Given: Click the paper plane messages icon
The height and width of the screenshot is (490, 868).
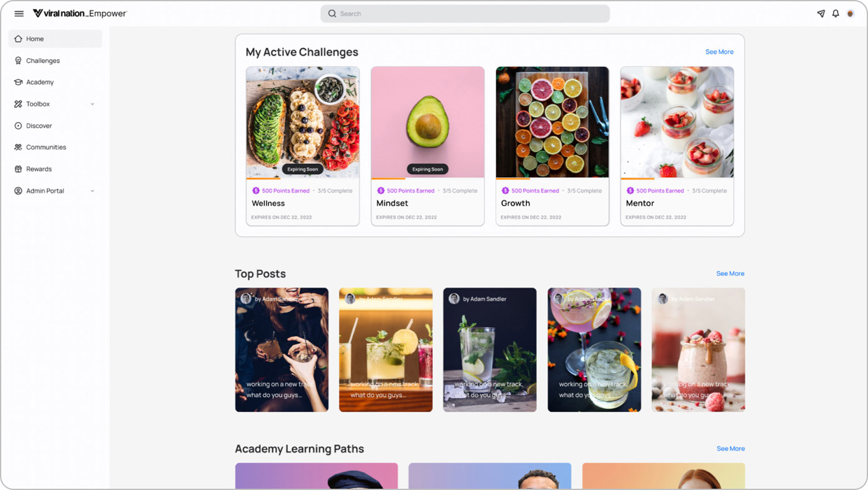Looking at the screenshot, I should pos(821,13).
